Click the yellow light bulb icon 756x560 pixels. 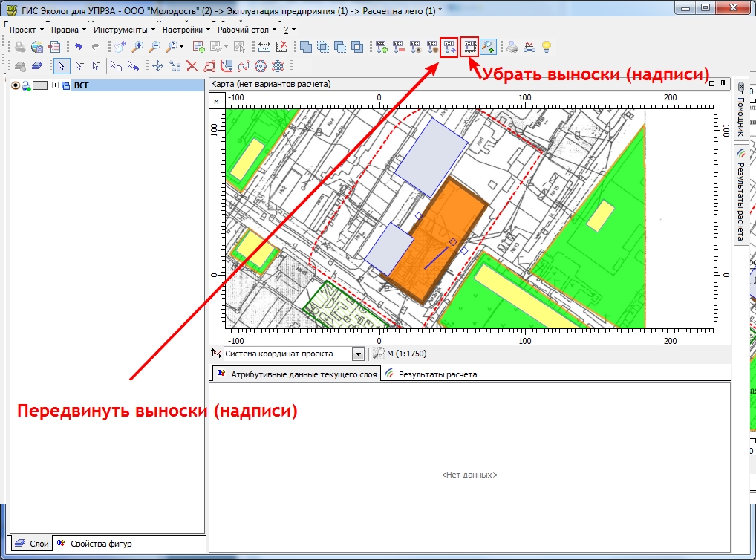pyautogui.click(x=547, y=47)
